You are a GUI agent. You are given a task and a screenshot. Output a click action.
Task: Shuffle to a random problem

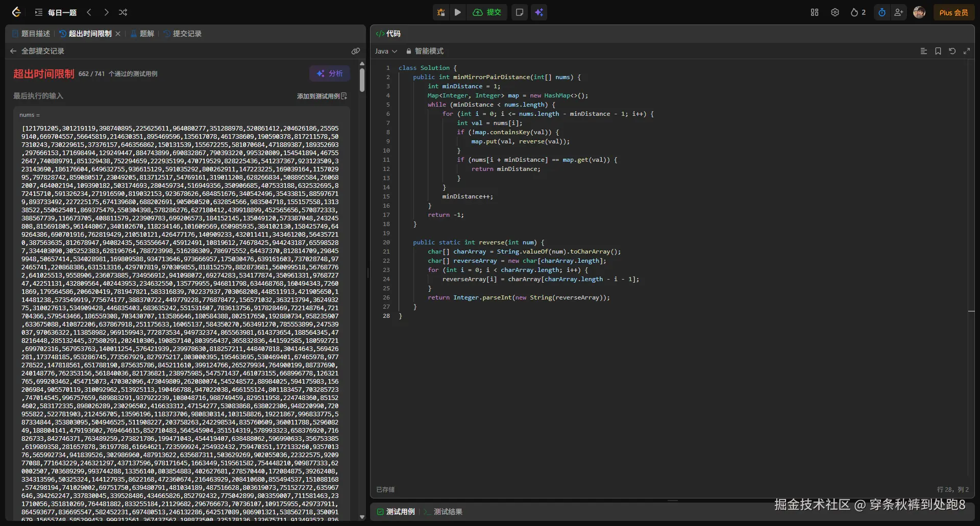coord(123,12)
